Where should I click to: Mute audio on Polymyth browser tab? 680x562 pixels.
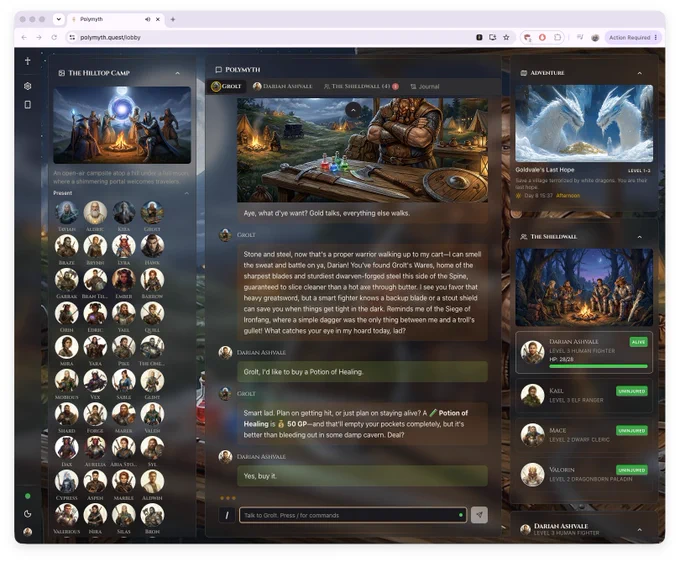coord(147,19)
